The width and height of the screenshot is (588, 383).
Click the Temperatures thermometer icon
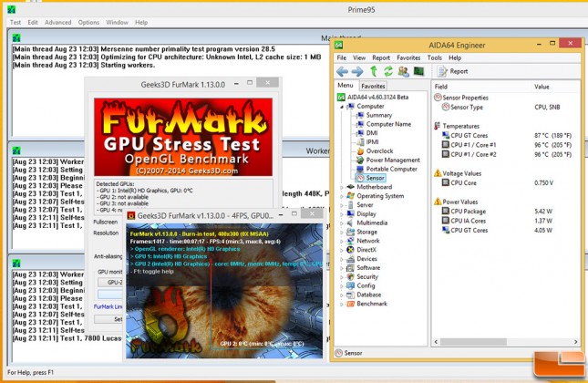[438, 126]
